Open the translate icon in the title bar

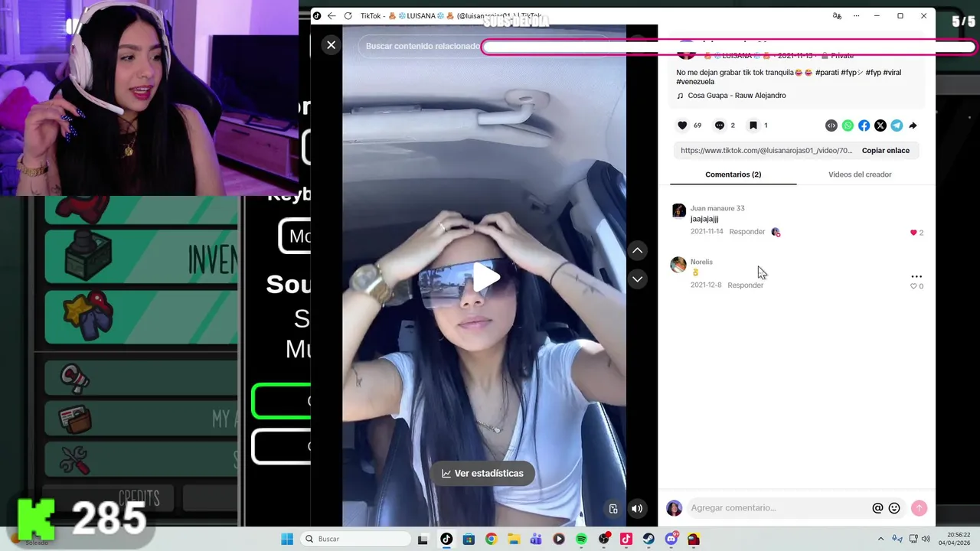pyautogui.click(x=837, y=16)
